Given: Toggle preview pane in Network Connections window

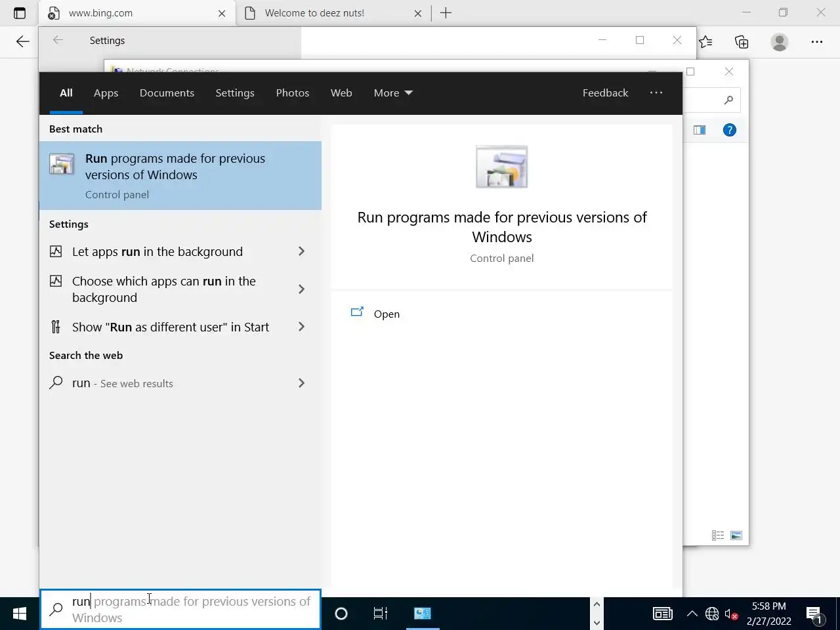Looking at the screenshot, I should pyautogui.click(x=700, y=130).
